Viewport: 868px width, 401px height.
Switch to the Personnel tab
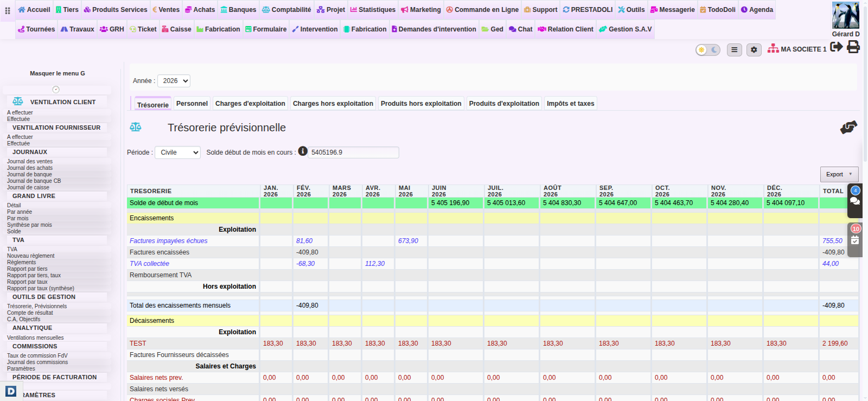[192, 104]
